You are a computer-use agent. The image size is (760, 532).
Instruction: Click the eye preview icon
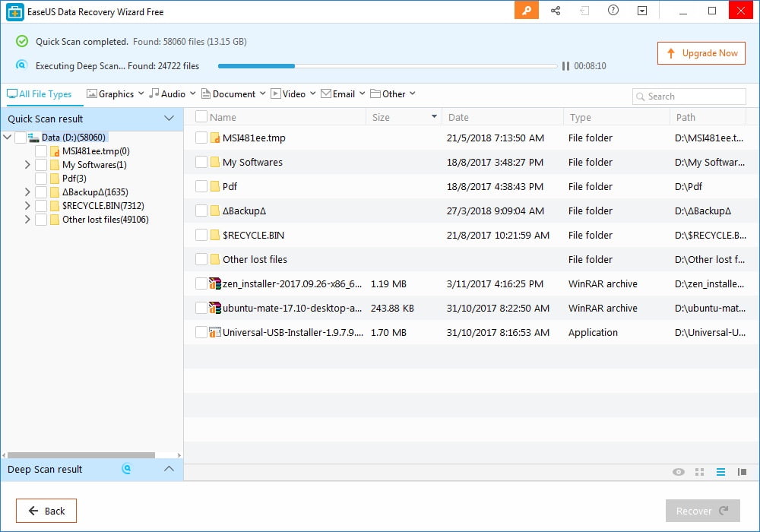pos(678,473)
